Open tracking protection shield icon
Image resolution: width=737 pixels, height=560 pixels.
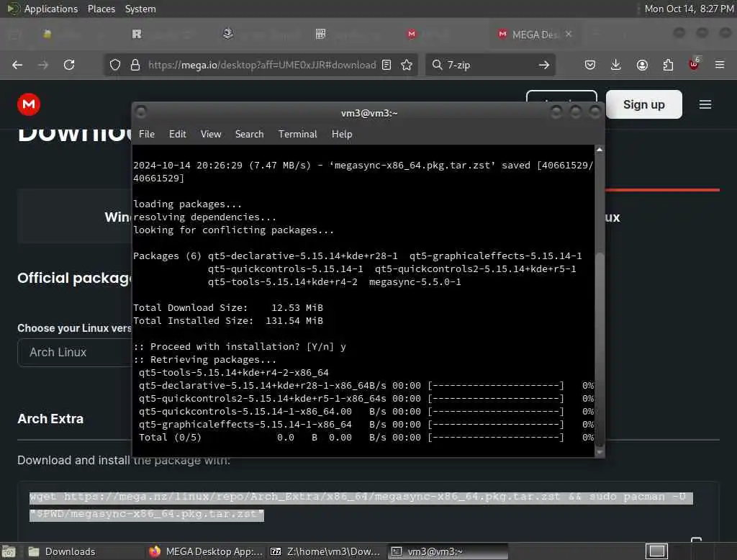pyautogui.click(x=115, y=65)
